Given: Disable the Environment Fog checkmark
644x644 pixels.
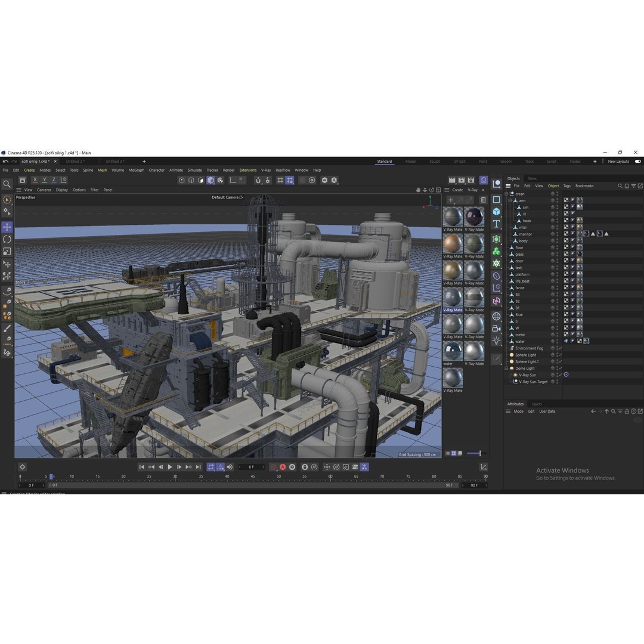Looking at the screenshot, I should click(560, 348).
